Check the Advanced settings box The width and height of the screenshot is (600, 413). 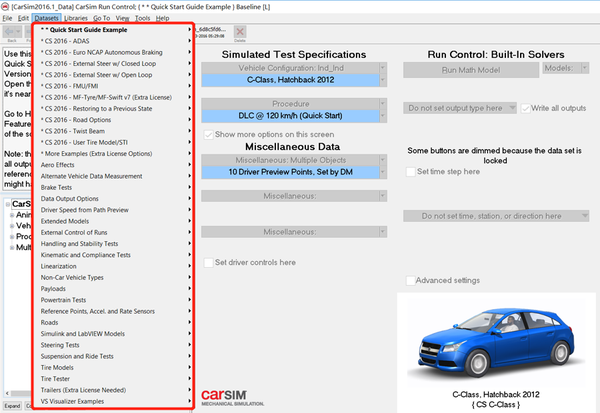pos(410,281)
